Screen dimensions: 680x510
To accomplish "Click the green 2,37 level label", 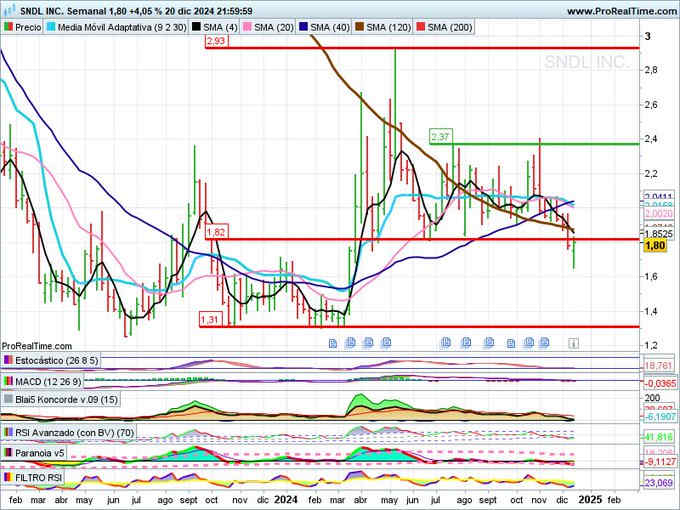I will click(441, 137).
